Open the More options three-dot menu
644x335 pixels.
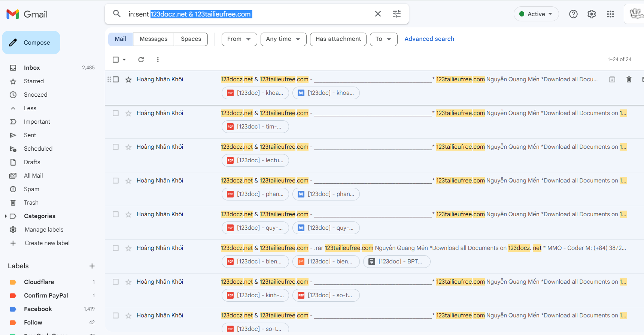click(x=158, y=60)
